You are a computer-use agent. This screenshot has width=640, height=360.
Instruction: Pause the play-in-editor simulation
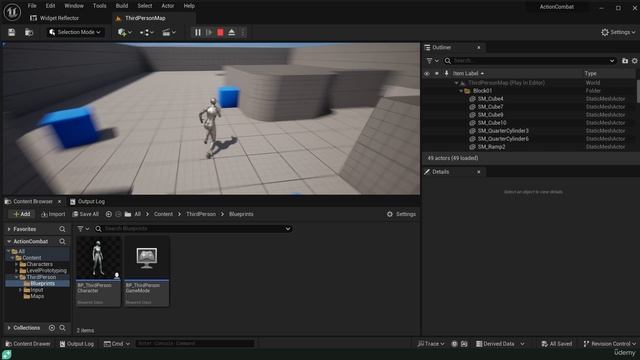point(198,32)
